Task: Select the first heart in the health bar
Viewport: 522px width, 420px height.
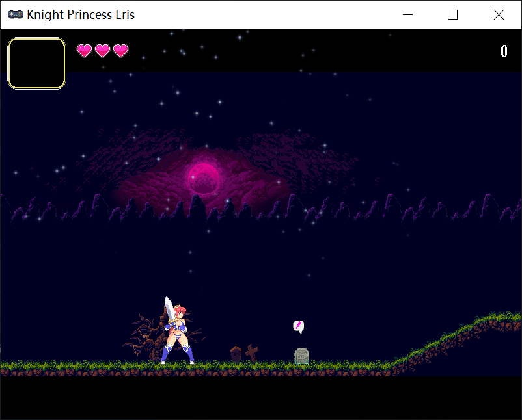Action: pyautogui.click(x=83, y=50)
